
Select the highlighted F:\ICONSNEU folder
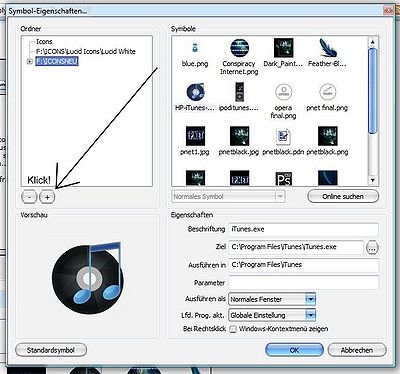point(57,61)
